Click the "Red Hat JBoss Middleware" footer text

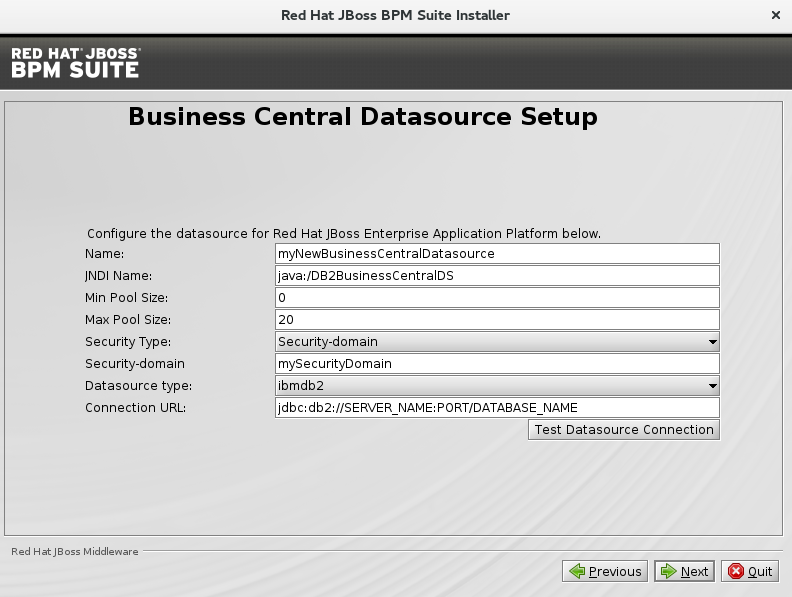point(75,552)
